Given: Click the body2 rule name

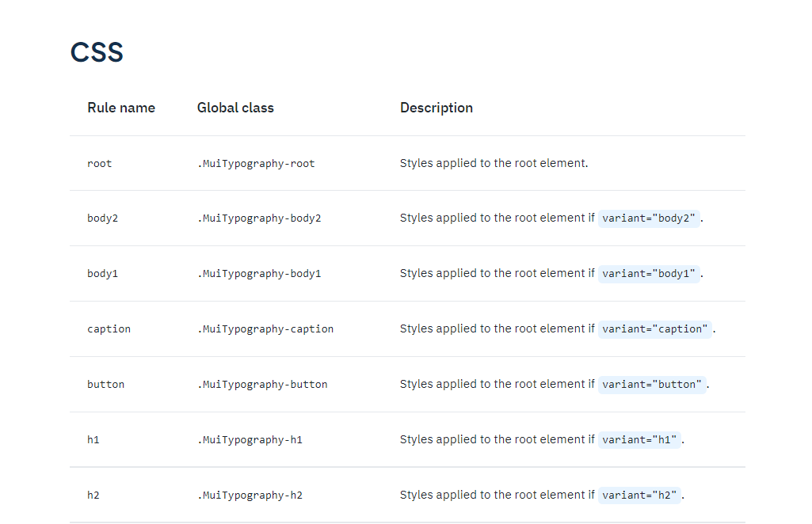Looking at the screenshot, I should pyautogui.click(x=102, y=218).
